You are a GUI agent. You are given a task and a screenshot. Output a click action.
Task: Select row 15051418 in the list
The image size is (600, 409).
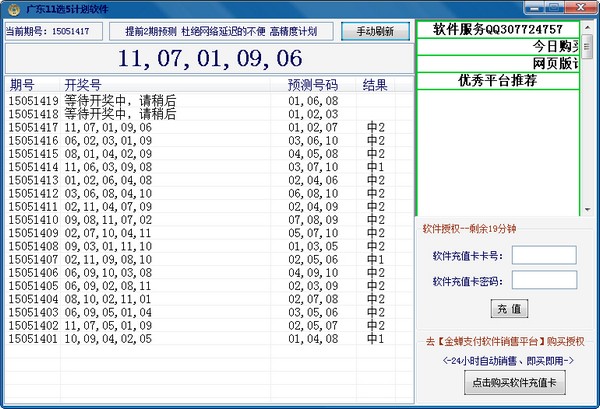point(209,114)
